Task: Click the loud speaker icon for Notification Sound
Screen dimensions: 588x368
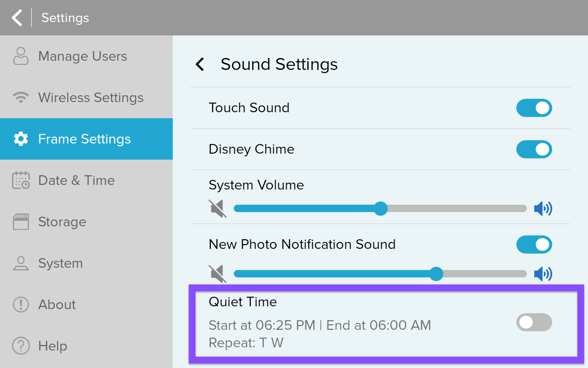Action: (543, 274)
